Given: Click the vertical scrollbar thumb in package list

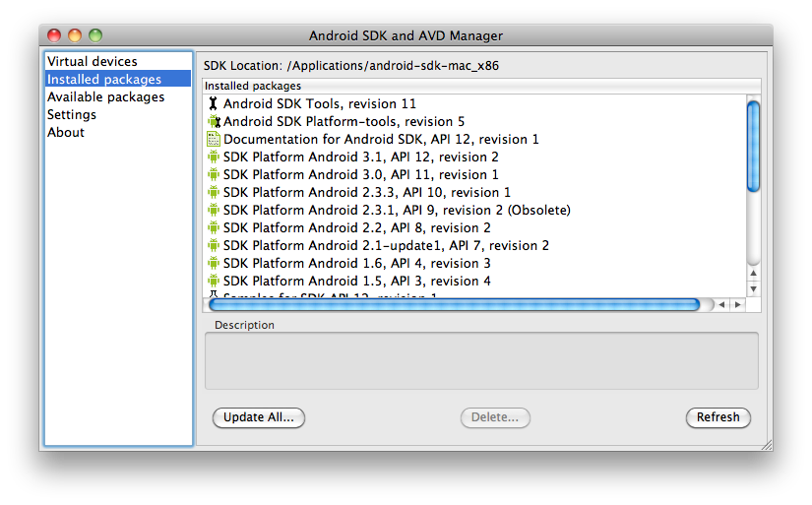Looking at the screenshot, I should tap(754, 147).
